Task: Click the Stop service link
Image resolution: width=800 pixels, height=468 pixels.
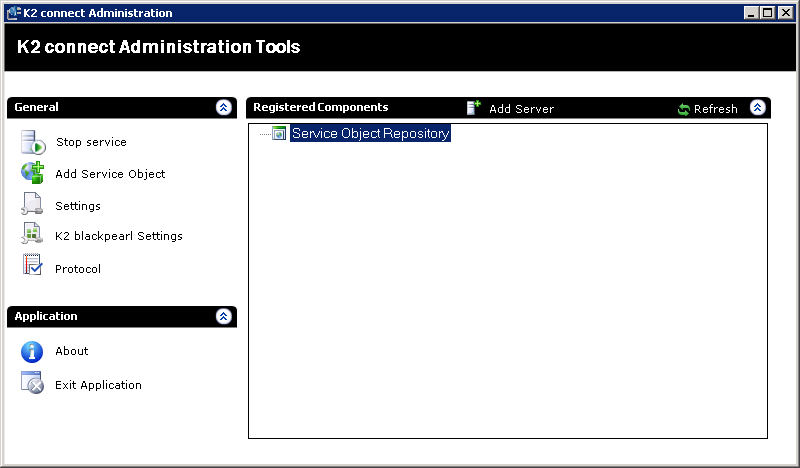Action: [91, 142]
